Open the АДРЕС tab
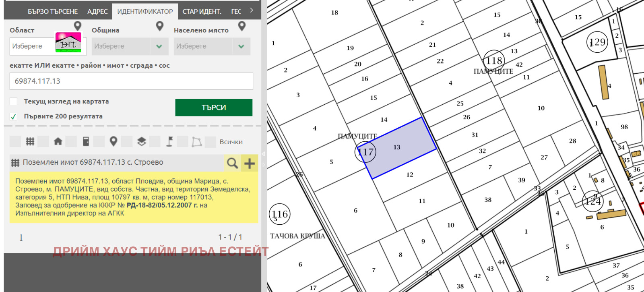644x292 pixels. 97,12
